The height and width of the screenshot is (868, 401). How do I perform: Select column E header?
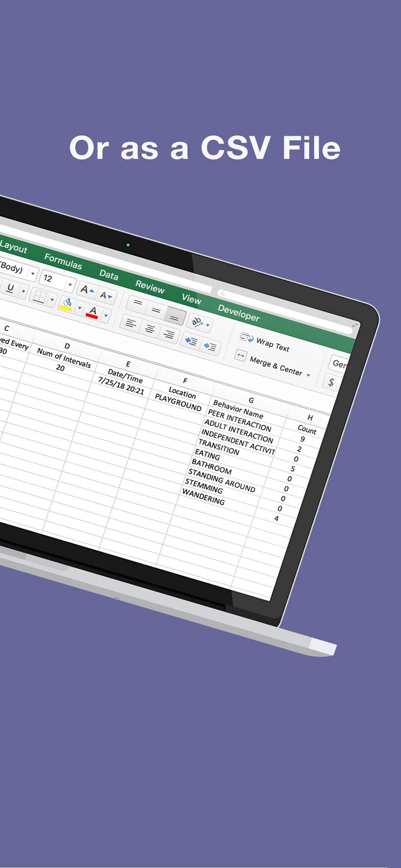click(x=128, y=364)
